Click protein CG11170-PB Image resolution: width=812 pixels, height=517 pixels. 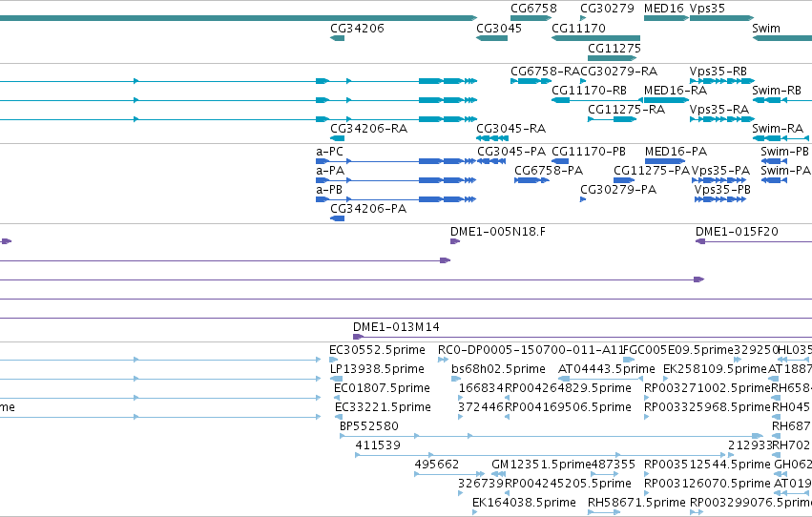coord(560,161)
